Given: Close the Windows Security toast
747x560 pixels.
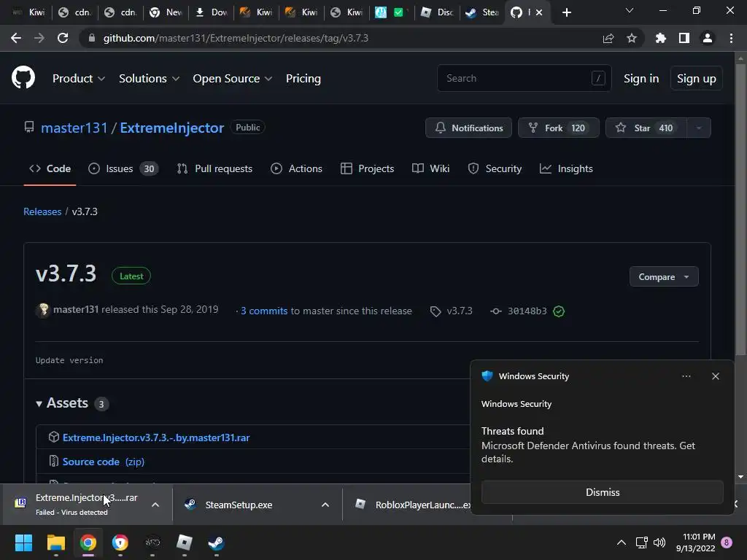Looking at the screenshot, I should coord(716,376).
